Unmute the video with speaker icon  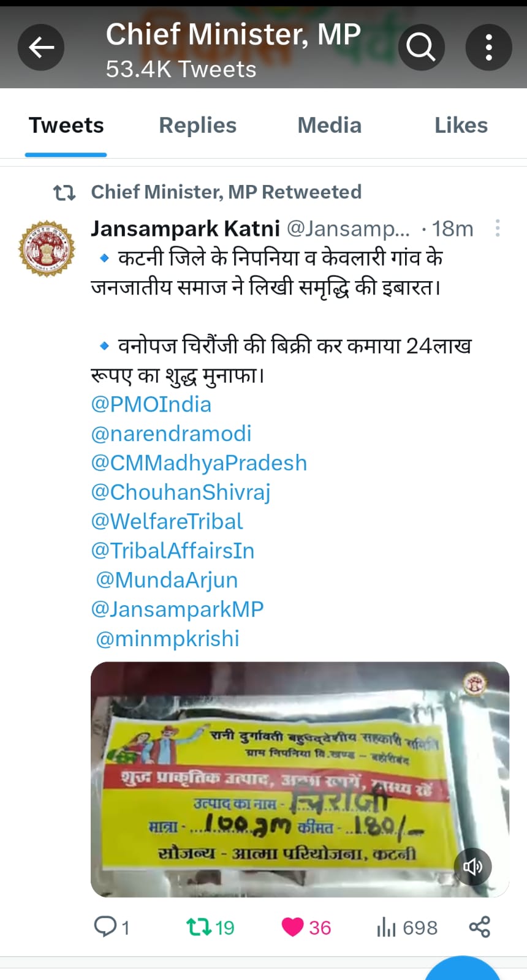(472, 867)
